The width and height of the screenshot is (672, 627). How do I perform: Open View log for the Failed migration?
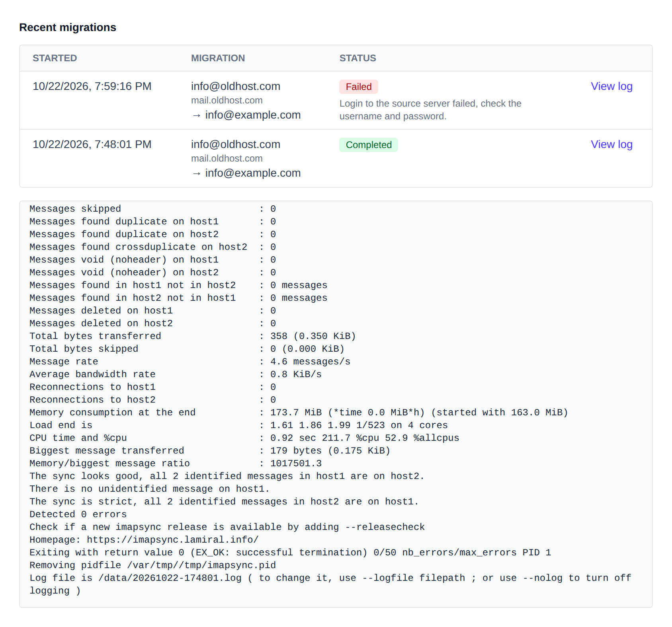[x=611, y=86]
